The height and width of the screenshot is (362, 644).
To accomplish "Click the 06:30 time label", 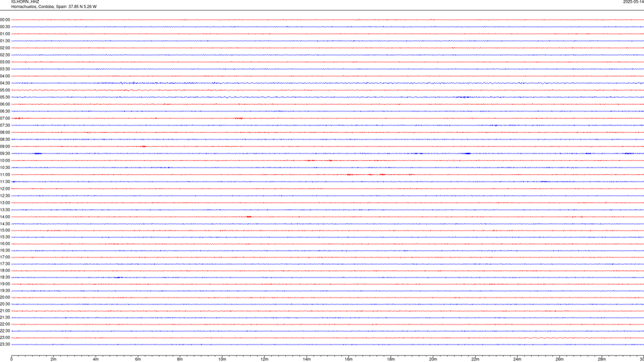I will (5, 111).
